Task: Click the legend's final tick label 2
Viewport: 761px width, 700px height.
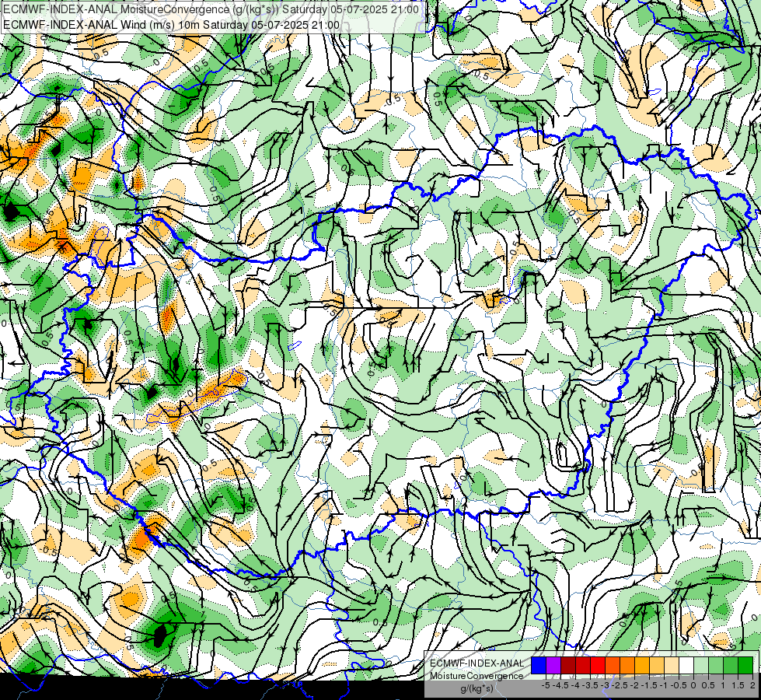Action: click(752, 685)
